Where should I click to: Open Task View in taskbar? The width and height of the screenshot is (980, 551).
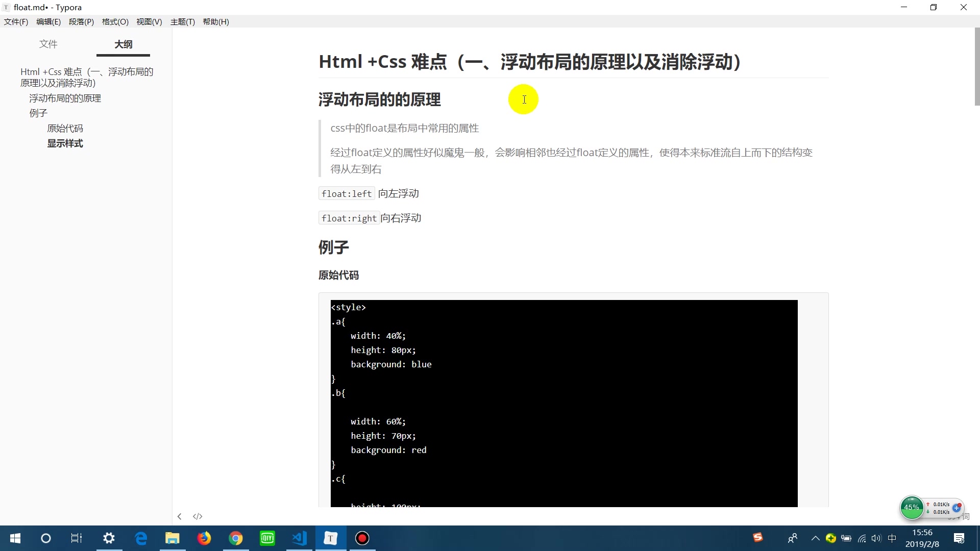click(77, 538)
